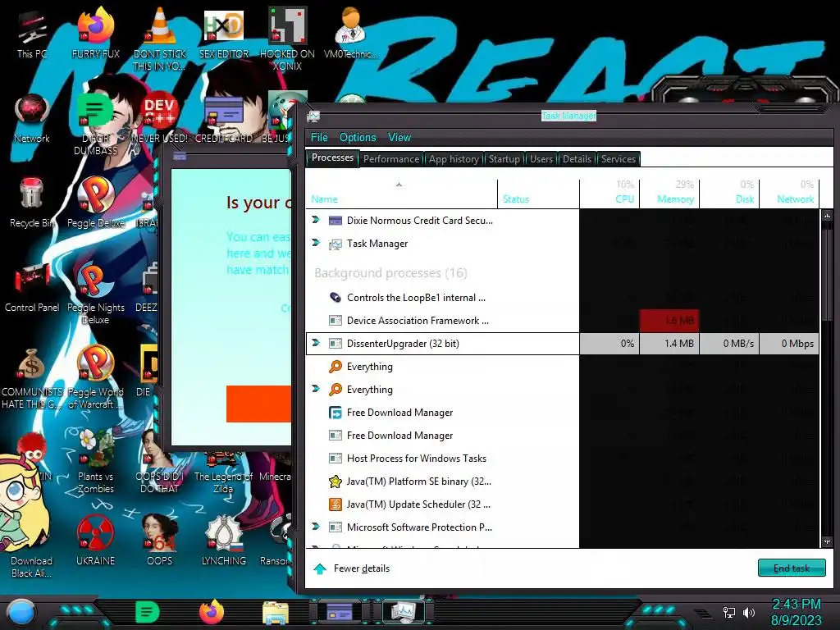
Task: Sort by the Status column header
Action: click(538, 194)
